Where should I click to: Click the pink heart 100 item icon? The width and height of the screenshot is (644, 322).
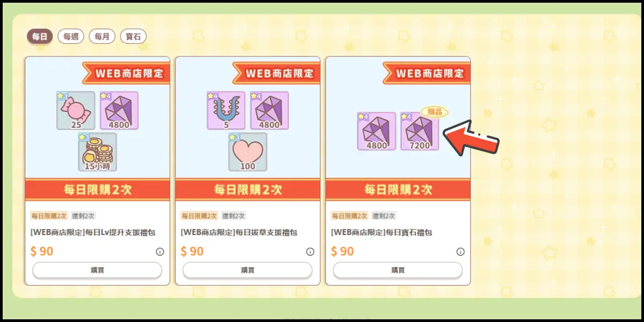click(x=247, y=152)
